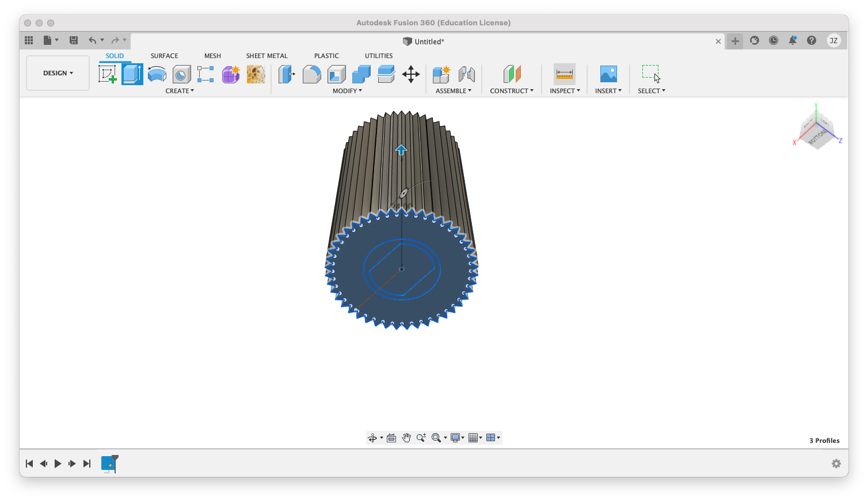Select the Pan hand tool
Screen dimensions: 868x501
point(406,438)
